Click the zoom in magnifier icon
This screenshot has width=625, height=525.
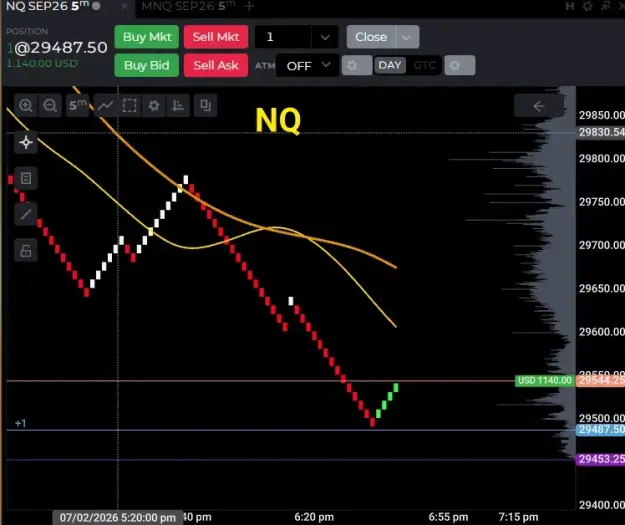tap(26, 105)
